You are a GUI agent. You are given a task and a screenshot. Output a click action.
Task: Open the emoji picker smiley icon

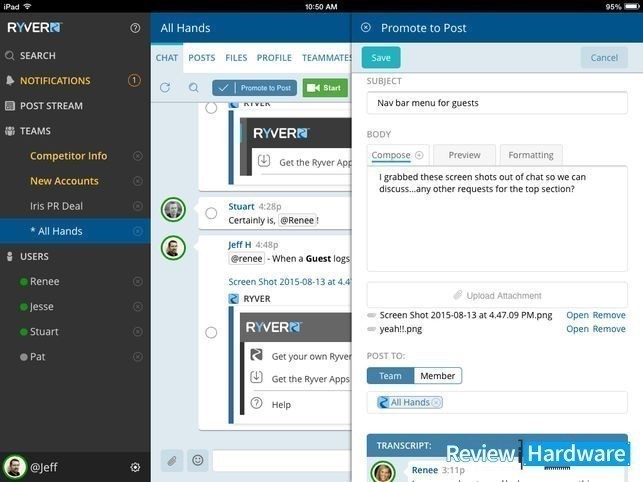[198, 460]
